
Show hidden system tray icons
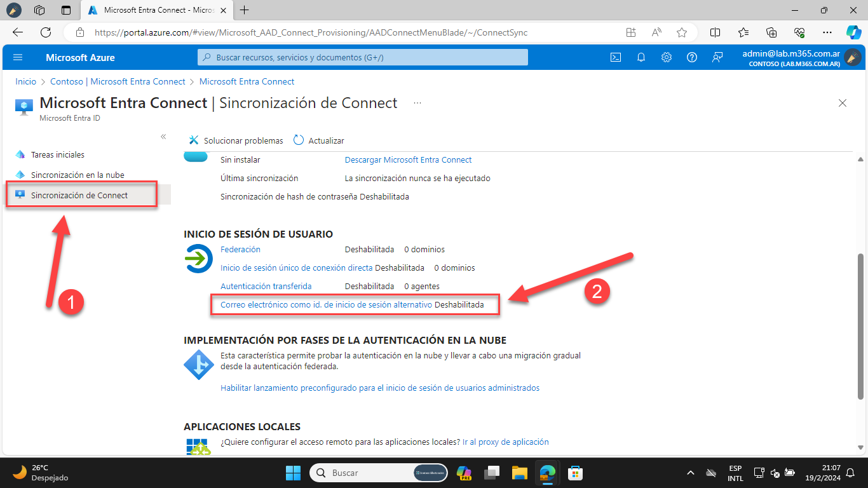click(691, 473)
